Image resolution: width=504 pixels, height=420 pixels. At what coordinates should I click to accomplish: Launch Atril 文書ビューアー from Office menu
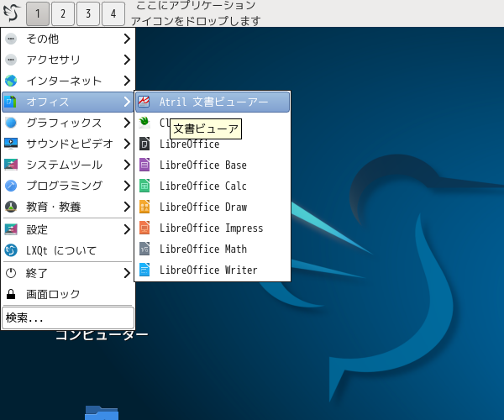tap(213, 102)
